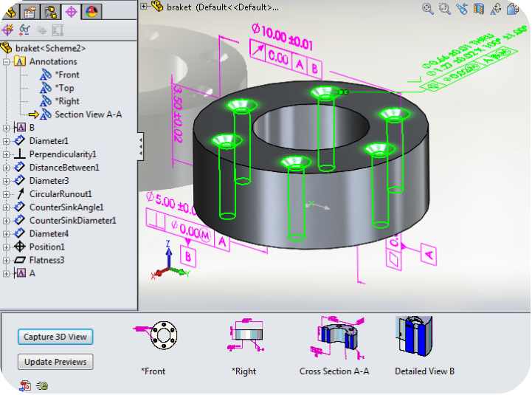Click the Publish to 3D PDF icon
The image size is (532, 395).
coord(24,385)
